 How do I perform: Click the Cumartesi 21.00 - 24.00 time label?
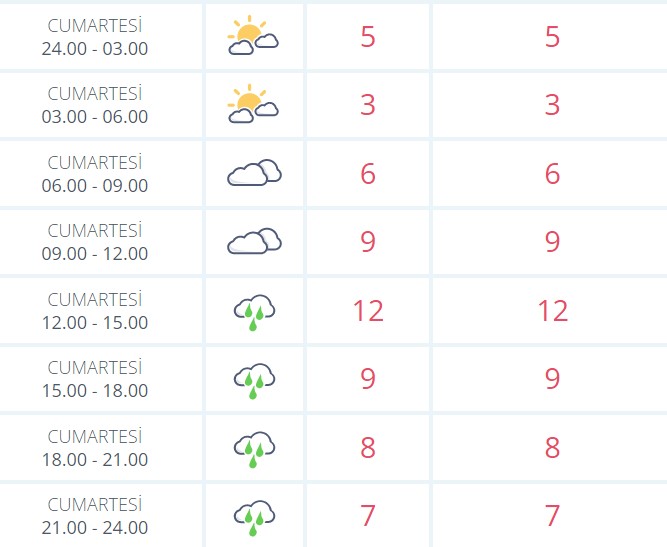click(95, 516)
